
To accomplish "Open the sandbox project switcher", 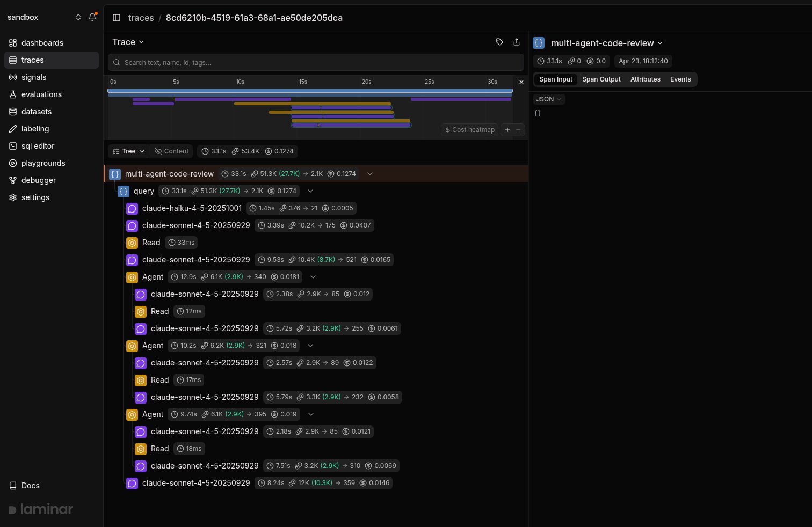I will [x=44, y=17].
